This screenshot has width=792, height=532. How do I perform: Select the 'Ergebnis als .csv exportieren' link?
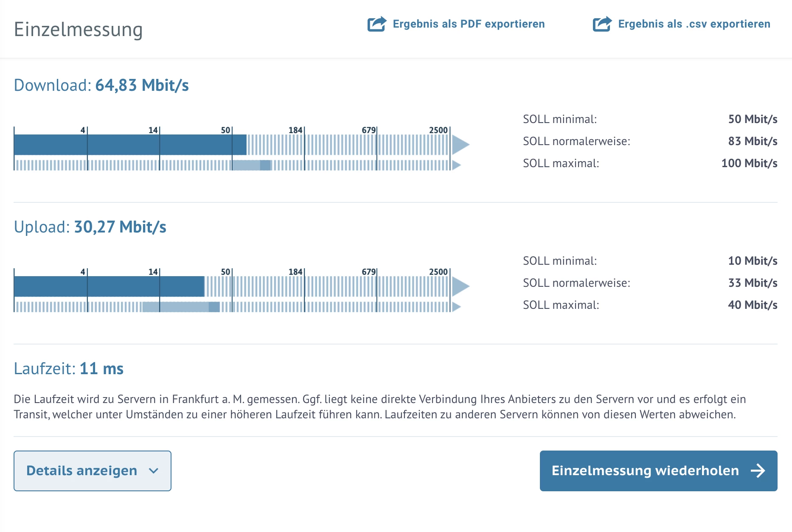[x=694, y=24]
